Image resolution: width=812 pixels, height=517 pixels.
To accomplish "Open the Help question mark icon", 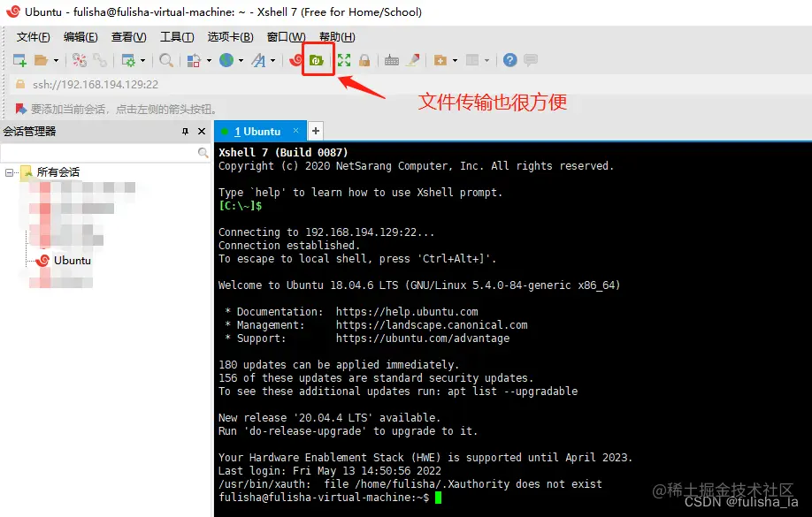I will 510,61.
